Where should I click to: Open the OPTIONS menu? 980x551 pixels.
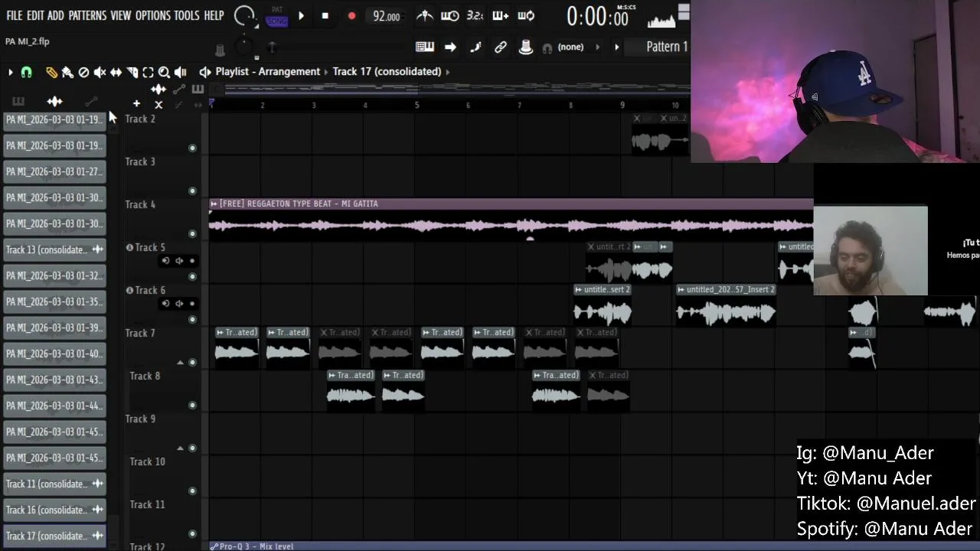click(x=153, y=15)
